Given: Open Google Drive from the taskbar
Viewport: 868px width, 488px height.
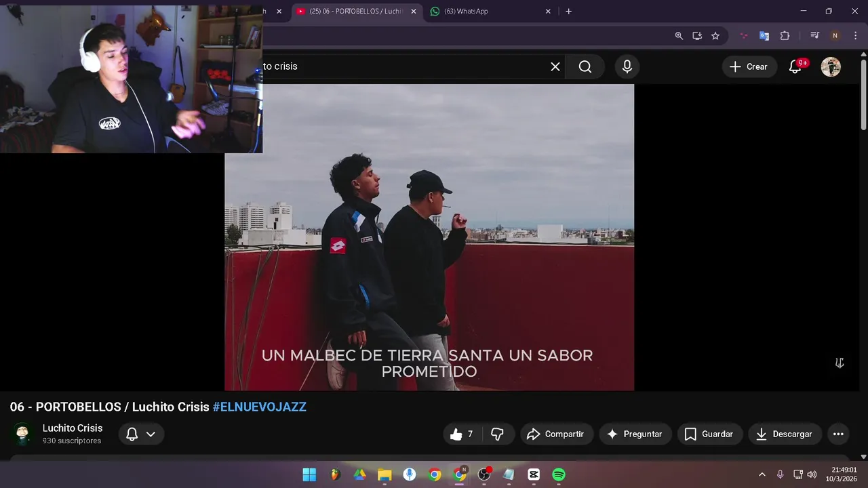Looking at the screenshot, I should 360,474.
